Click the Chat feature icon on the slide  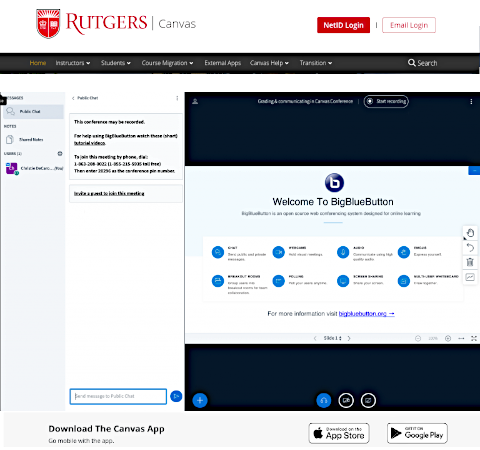point(218,252)
